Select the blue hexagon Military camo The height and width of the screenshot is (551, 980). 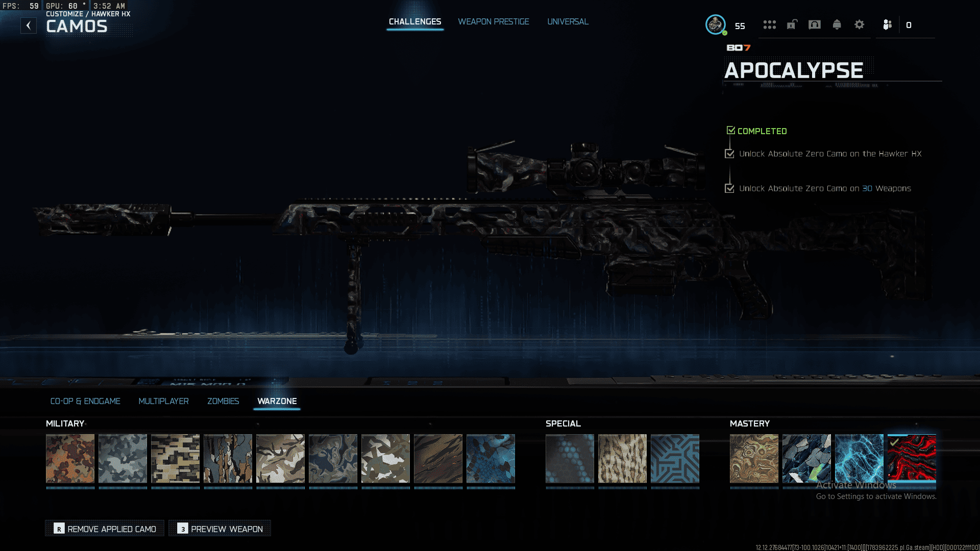click(491, 459)
